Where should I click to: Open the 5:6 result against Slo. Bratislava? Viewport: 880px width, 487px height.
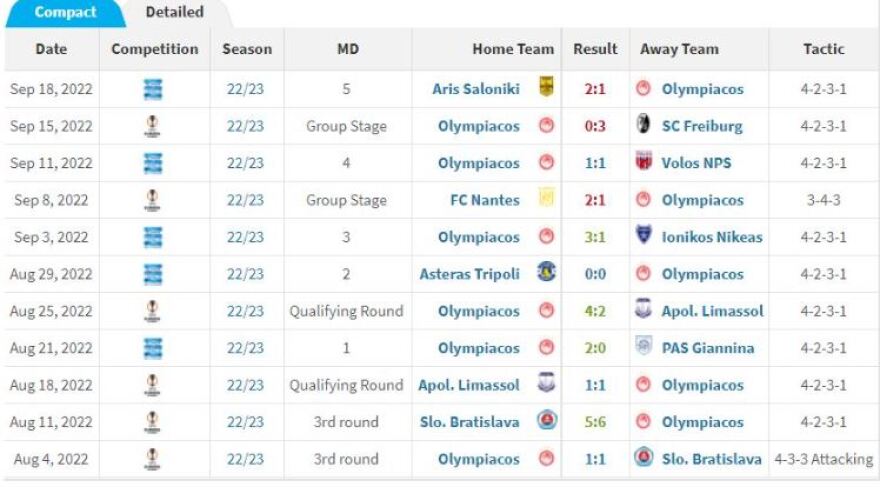(x=595, y=422)
